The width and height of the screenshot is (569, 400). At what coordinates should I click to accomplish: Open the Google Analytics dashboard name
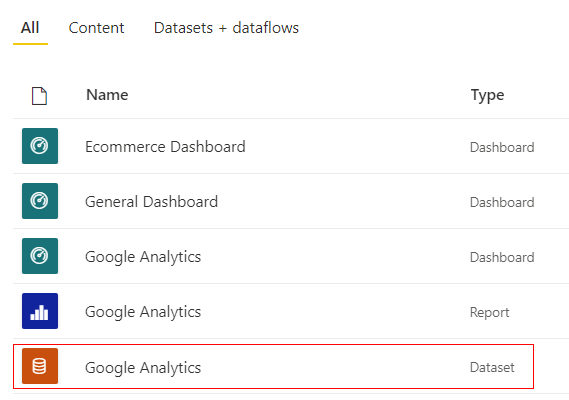pyautogui.click(x=143, y=257)
